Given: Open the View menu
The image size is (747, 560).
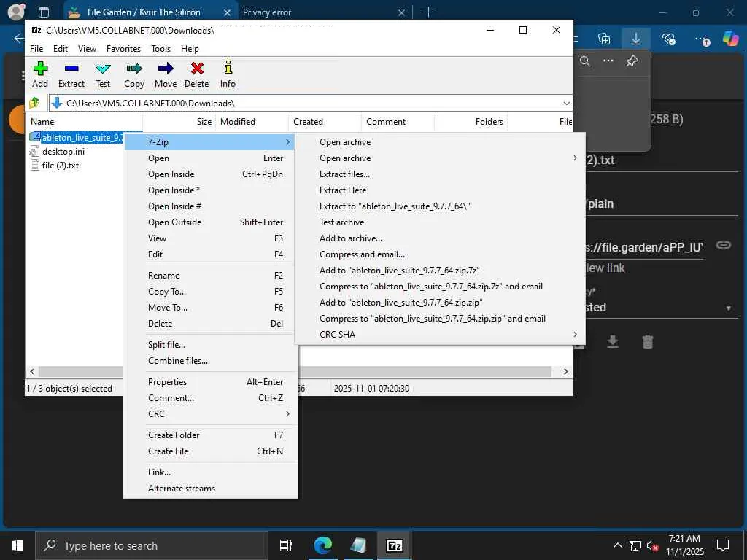Looking at the screenshot, I should point(88,49).
